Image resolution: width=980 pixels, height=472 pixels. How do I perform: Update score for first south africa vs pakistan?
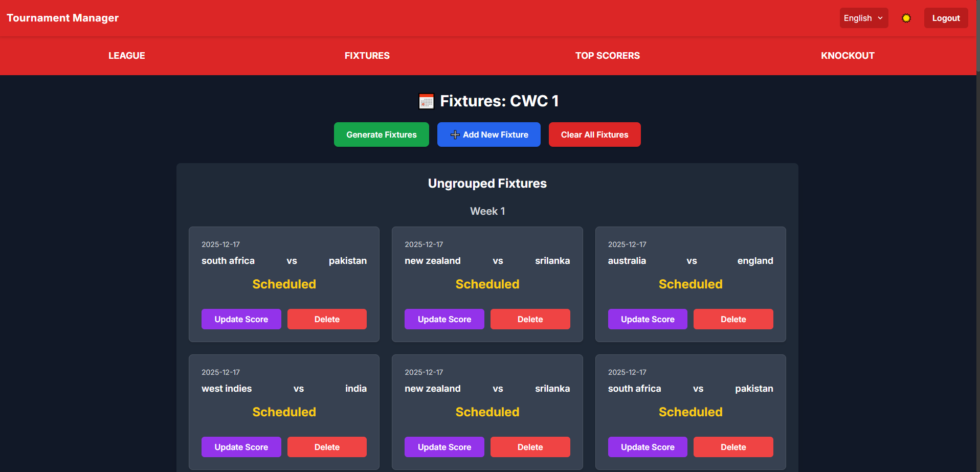(x=241, y=319)
